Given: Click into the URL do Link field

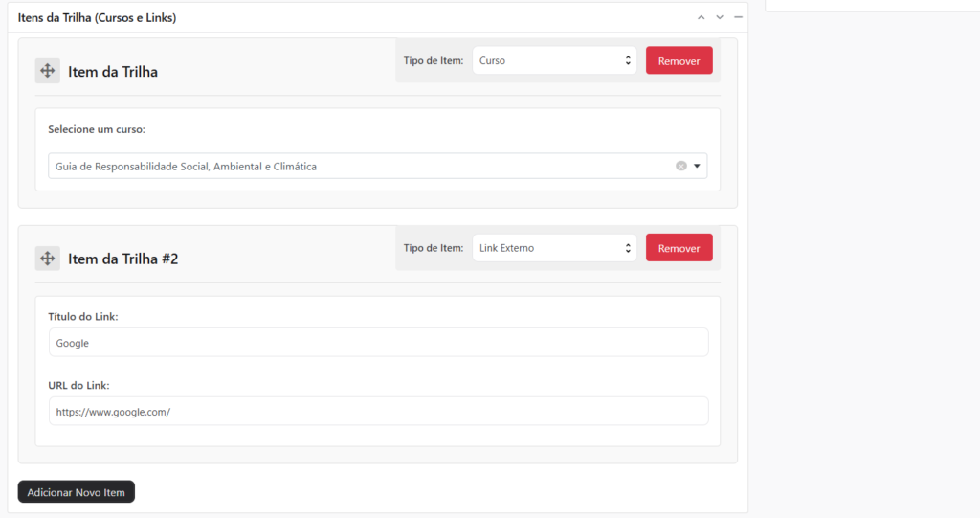Looking at the screenshot, I should (378, 412).
